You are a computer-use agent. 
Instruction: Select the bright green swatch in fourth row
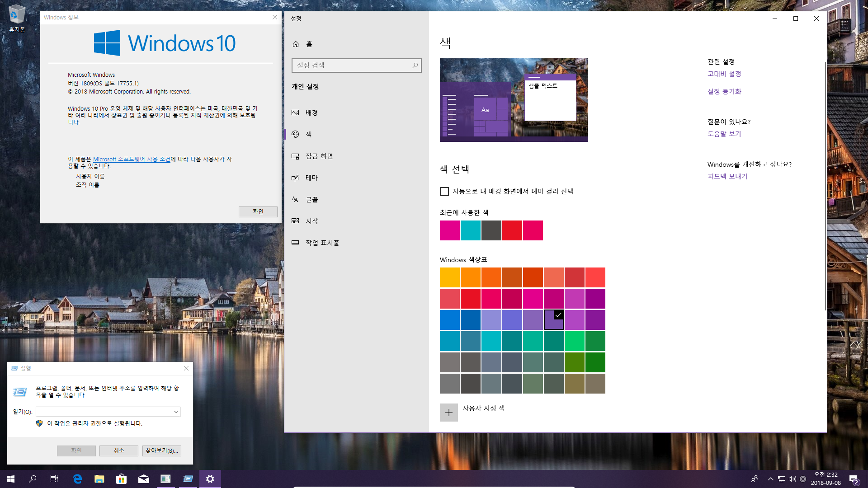(575, 341)
